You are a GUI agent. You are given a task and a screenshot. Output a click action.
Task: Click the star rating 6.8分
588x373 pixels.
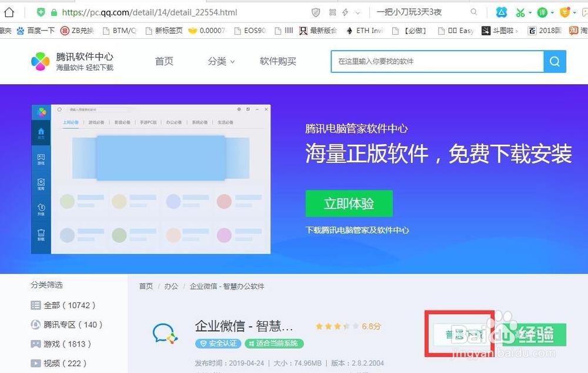pos(348,327)
